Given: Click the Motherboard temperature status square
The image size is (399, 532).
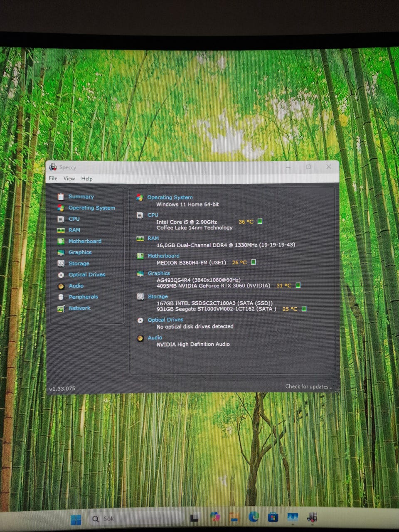Looking at the screenshot, I should [x=254, y=262].
